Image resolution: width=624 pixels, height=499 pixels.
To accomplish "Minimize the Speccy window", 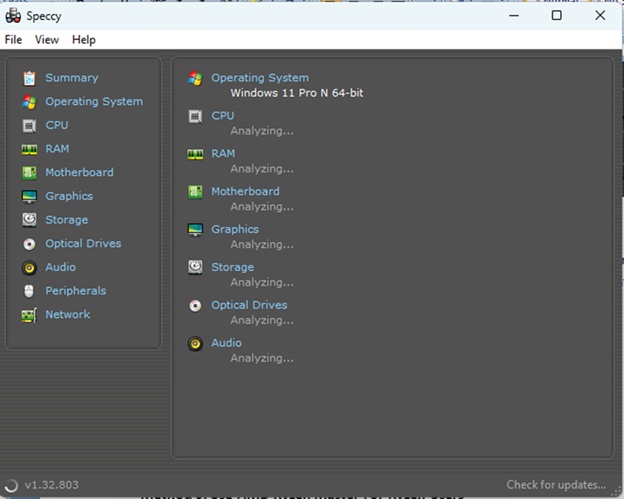I will coord(514,16).
